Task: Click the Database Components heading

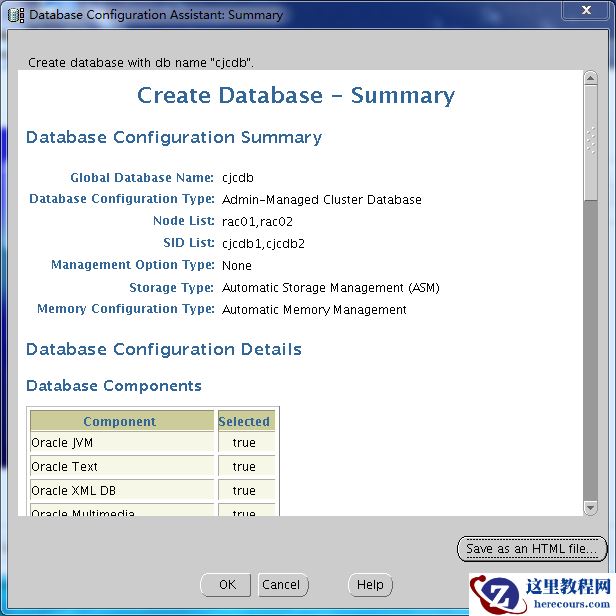Action: click(114, 386)
